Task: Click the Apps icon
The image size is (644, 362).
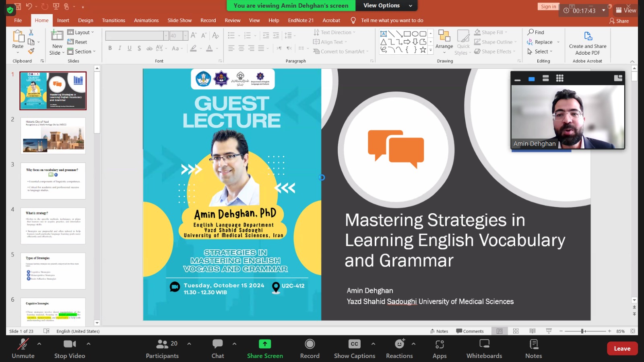Action: point(440,348)
